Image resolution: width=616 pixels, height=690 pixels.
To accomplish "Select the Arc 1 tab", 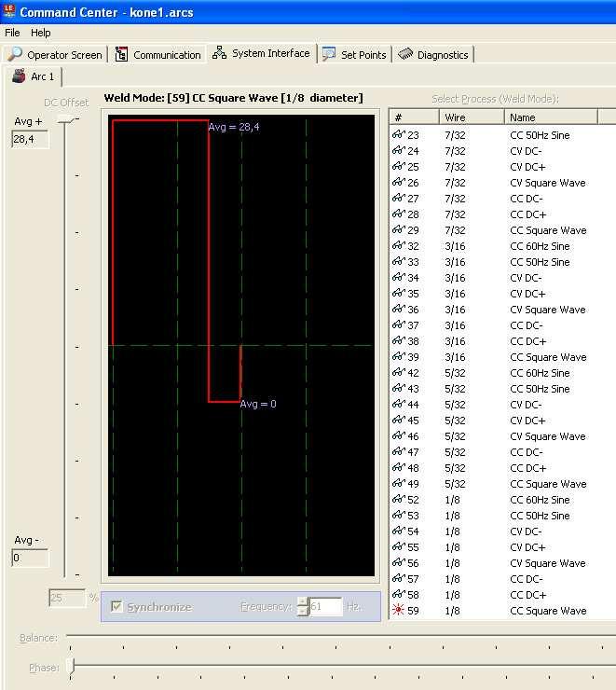I will point(34,76).
